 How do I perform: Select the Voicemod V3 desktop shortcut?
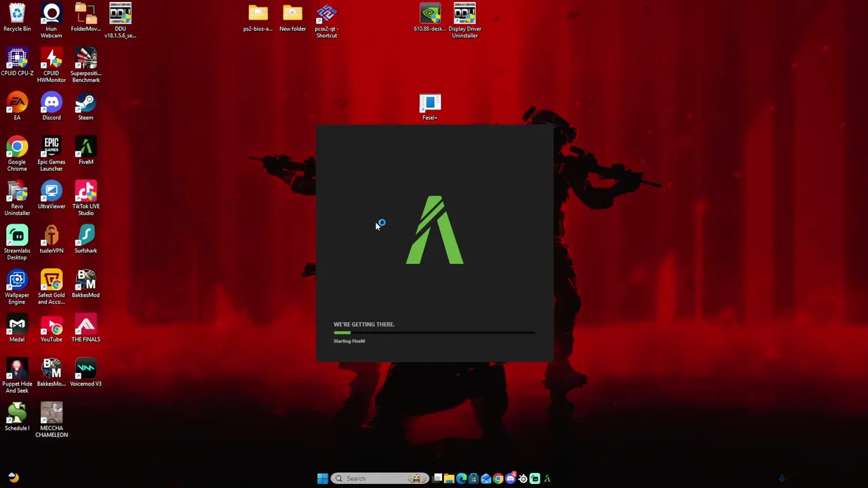tap(85, 373)
